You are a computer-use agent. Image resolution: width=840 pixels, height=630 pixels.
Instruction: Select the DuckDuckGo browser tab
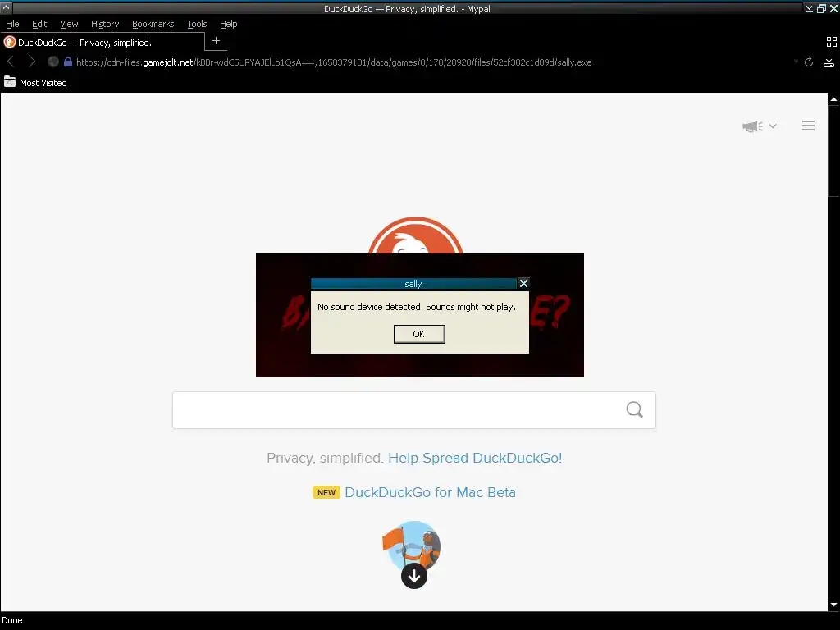103,43
